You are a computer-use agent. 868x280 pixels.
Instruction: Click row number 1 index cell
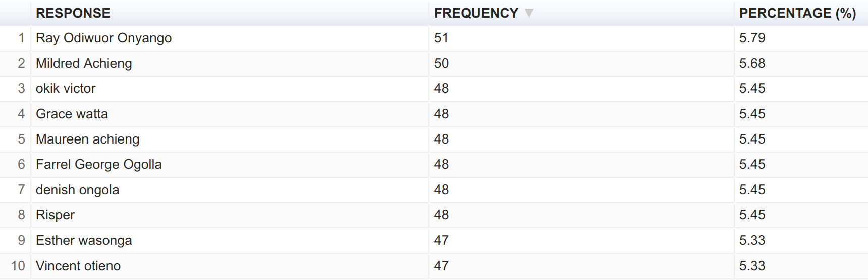coord(21,38)
